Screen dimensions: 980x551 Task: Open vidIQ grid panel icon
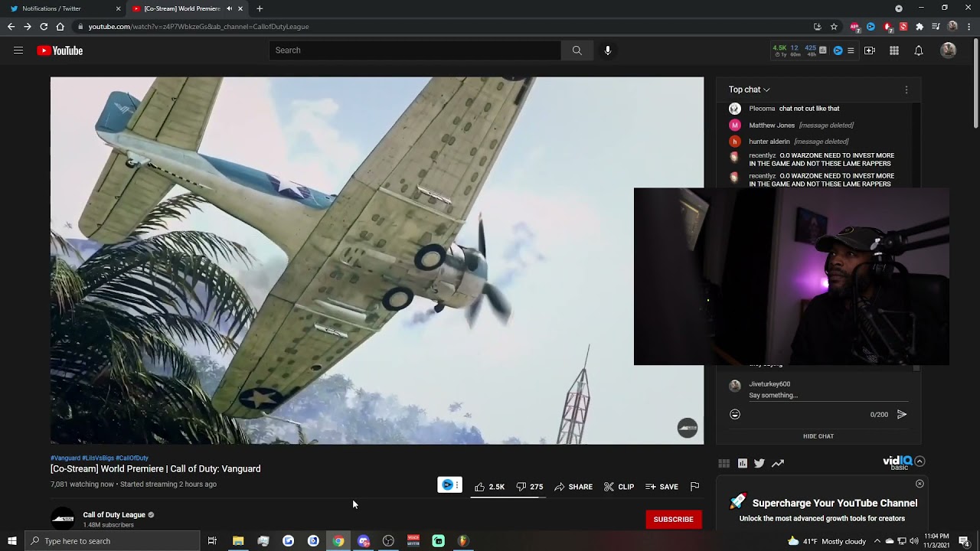tap(724, 463)
